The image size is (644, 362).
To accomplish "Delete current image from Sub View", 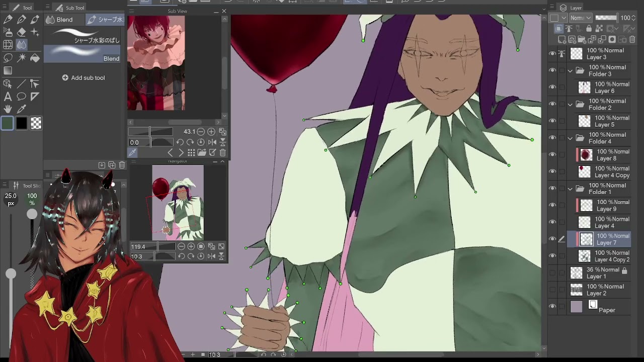I will click(223, 152).
